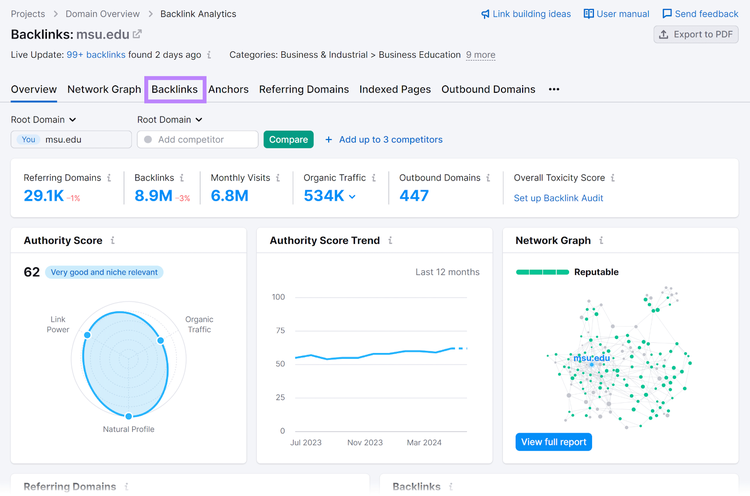Click info icon beside Monthly Visits

pyautogui.click(x=278, y=177)
